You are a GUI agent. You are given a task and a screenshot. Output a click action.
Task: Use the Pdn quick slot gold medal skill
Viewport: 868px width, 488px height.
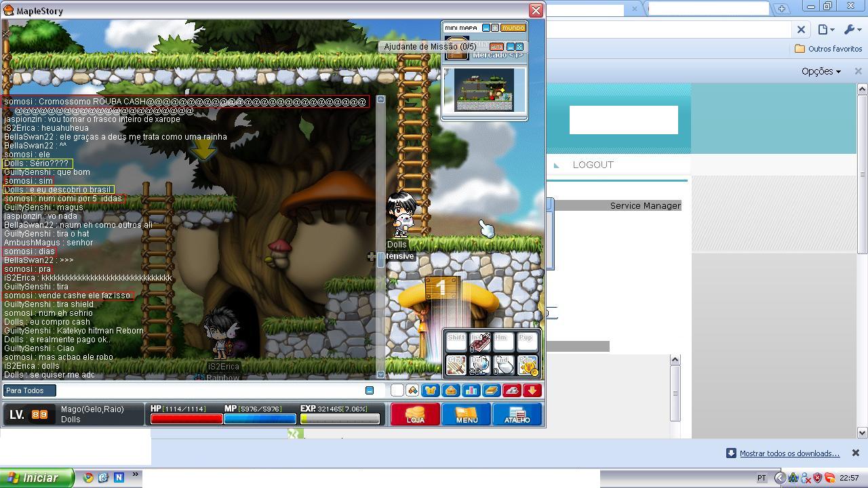click(528, 365)
